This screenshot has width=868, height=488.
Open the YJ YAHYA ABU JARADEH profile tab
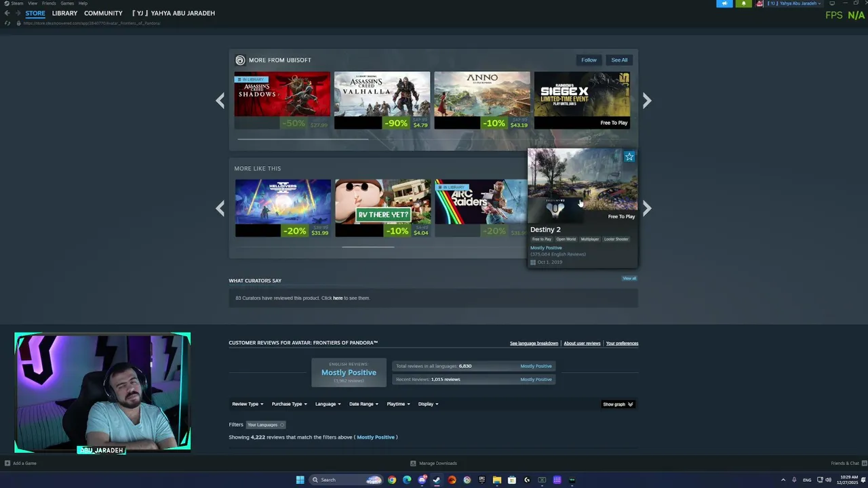coord(174,13)
